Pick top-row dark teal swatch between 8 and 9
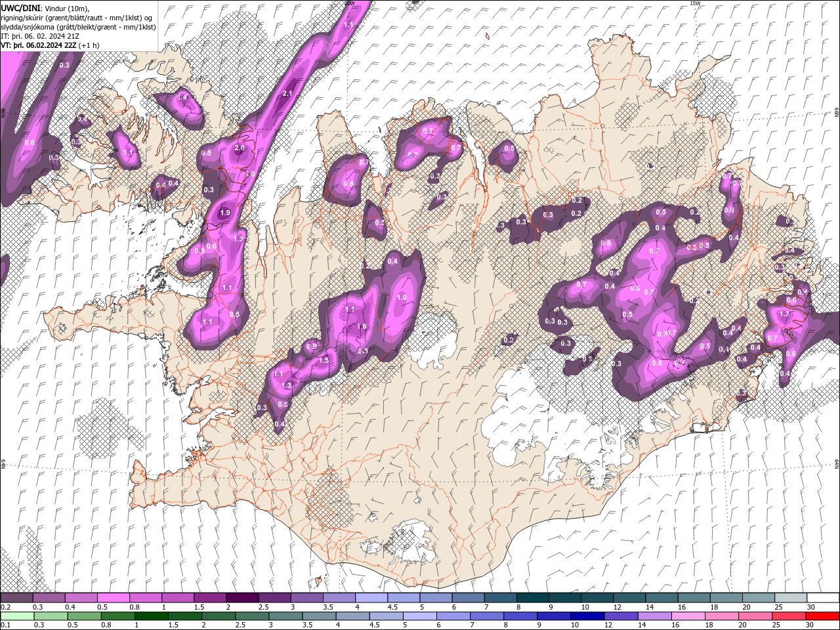840x630 pixels. coord(532,598)
